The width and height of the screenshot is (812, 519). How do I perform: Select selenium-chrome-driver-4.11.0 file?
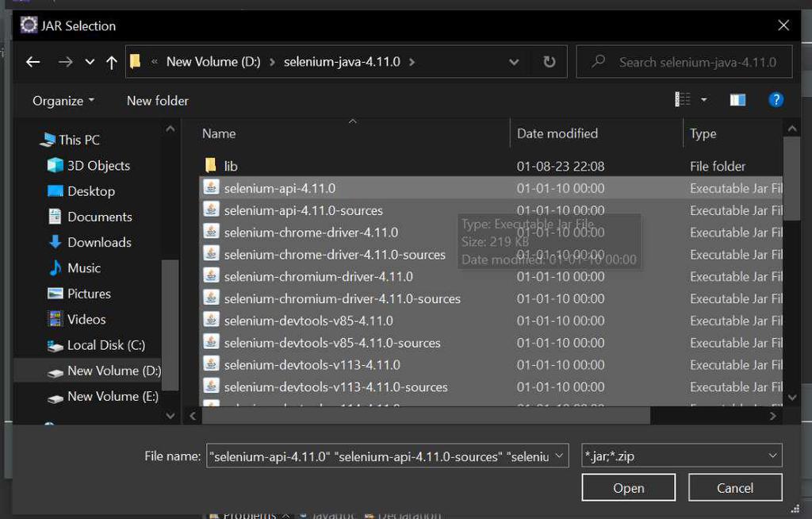490,233
